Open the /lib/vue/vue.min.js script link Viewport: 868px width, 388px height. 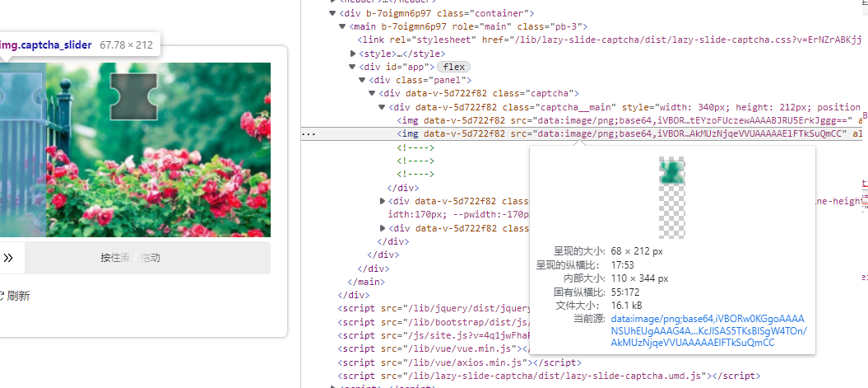pos(456,349)
